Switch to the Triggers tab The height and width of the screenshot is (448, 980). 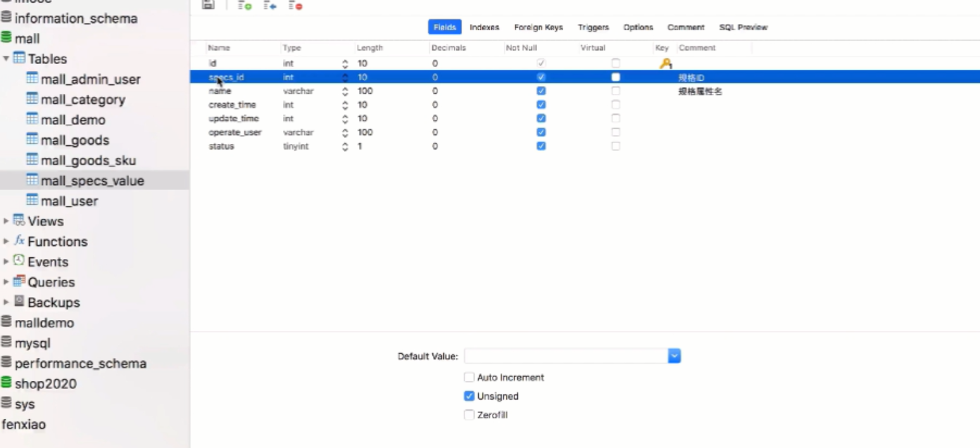point(593,27)
